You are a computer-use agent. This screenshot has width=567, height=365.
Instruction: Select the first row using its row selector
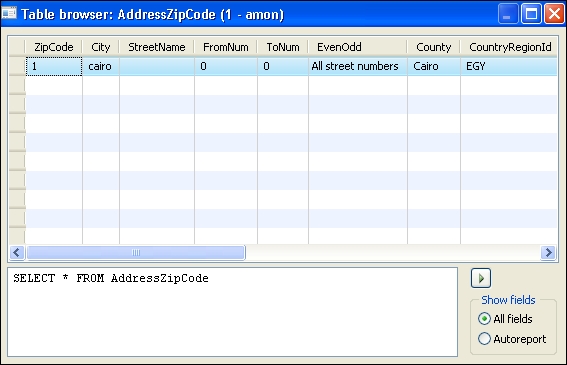tap(17, 66)
